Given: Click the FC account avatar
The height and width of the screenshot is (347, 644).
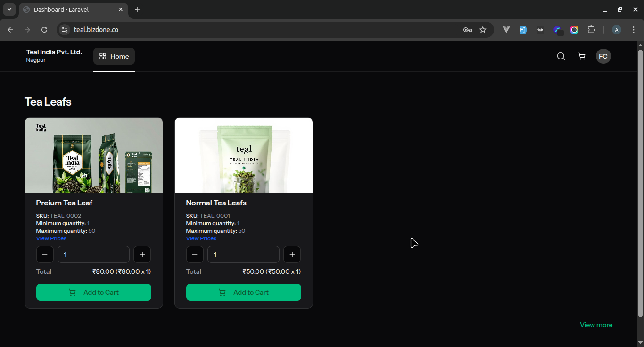Looking at the screenshot, I should pyautogui.click(x=603, y=56).
